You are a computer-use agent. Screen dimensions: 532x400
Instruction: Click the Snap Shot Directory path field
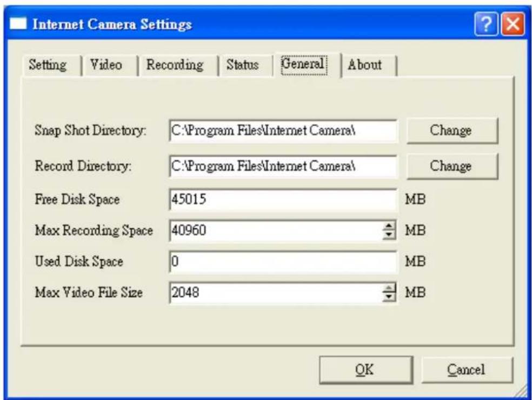[x=283, y=131]
